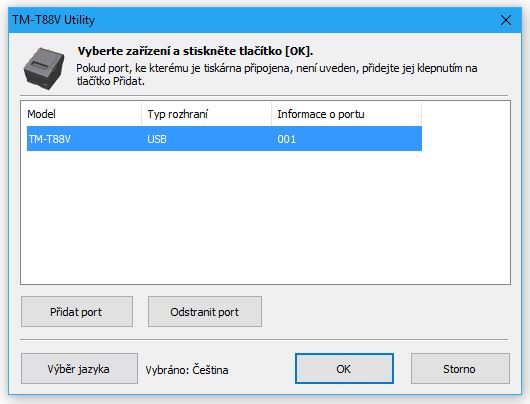Sort by the Model column header
530x404 pixels.
[81, 114]
